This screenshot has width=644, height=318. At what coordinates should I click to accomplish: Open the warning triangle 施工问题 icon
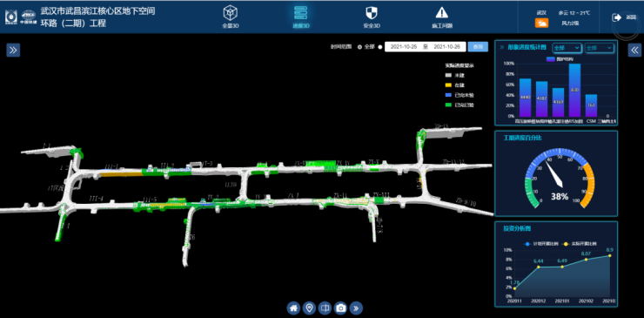coord(442,13)
